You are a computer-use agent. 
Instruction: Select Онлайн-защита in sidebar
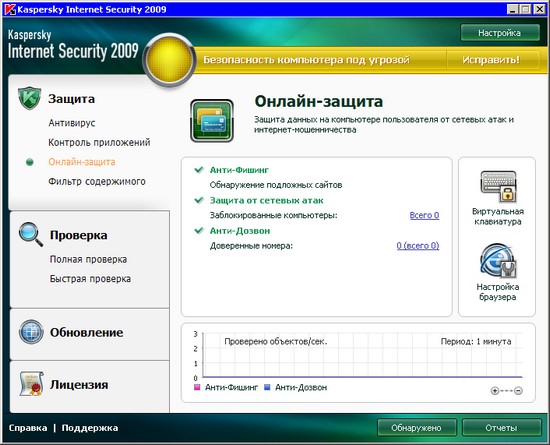pos(82,162)
